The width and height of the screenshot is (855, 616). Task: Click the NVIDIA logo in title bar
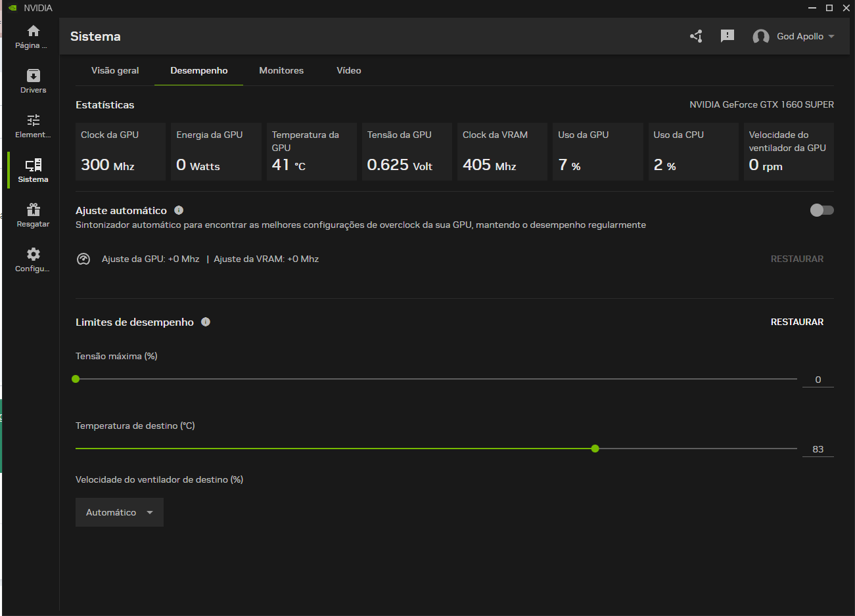pos(12,8)
